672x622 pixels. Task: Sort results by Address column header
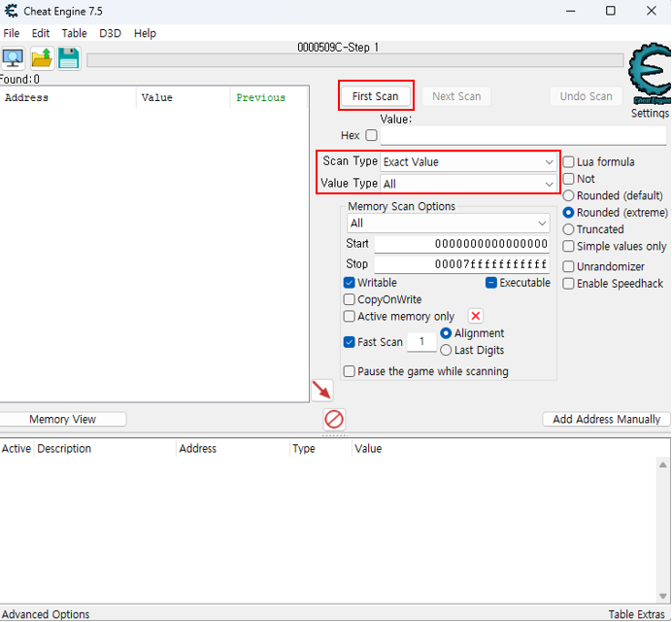pos(69,97)
